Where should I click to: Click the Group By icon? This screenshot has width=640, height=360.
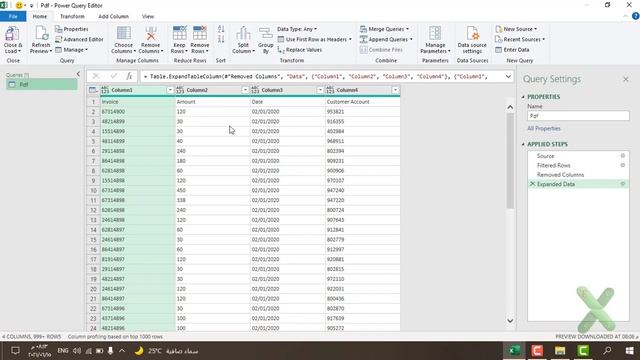pos(265,33)
